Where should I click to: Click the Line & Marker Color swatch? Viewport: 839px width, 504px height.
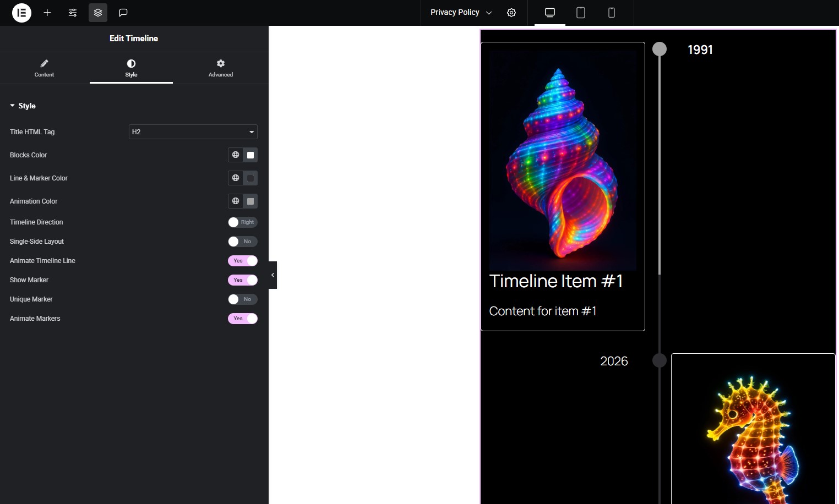pos(250,178)
